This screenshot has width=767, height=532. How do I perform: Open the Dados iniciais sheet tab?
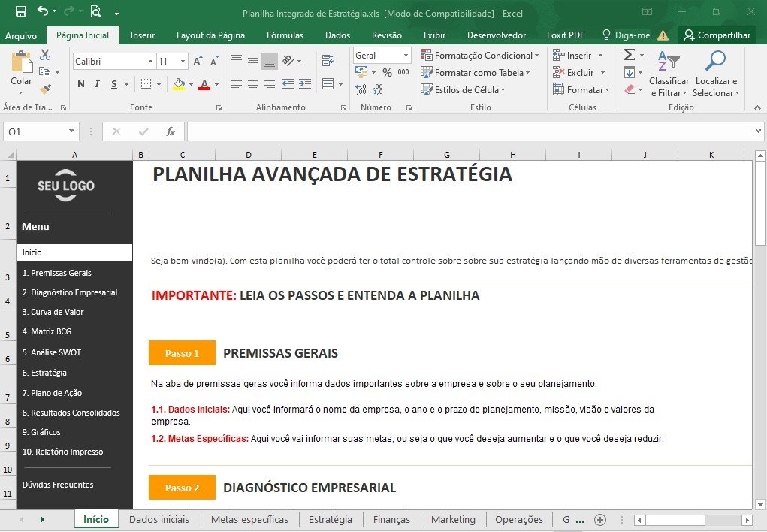tap(159, 520)
